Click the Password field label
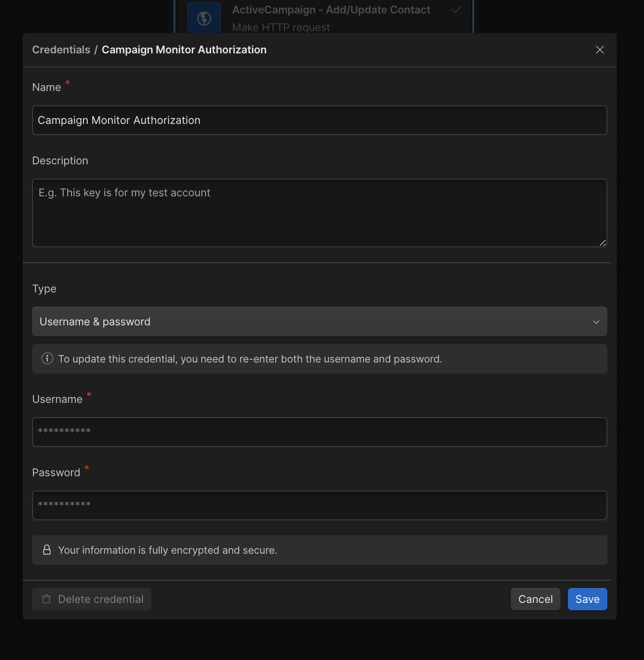The image size is (644, 660). pyautogui.click(x=56, y=472)
